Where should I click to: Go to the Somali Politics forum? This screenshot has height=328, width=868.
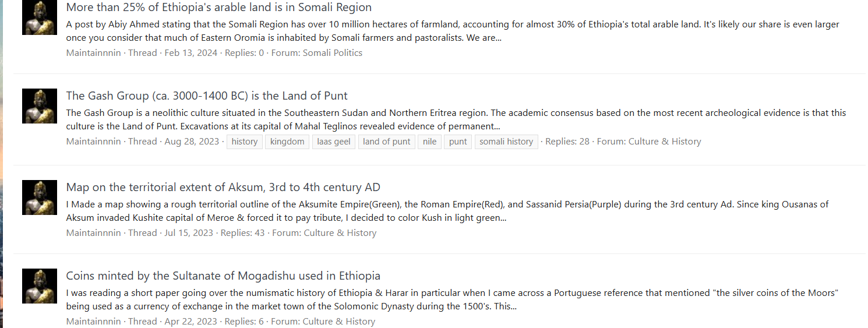[332, 53]
